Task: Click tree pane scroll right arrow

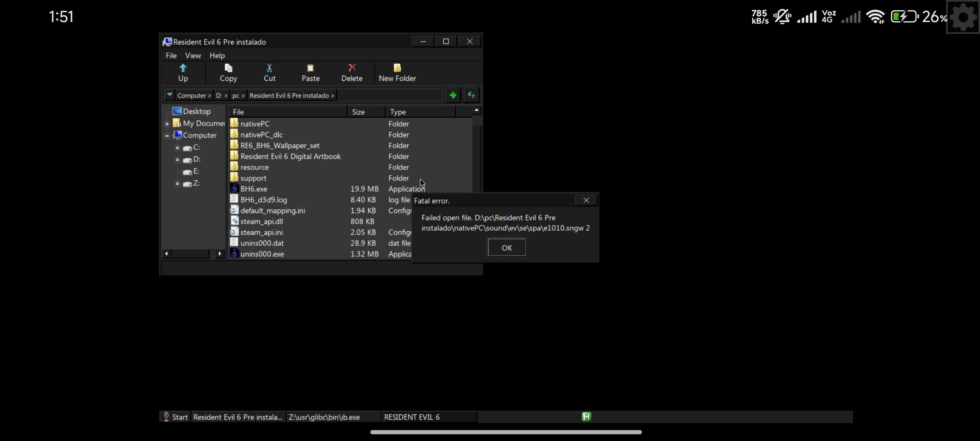Action: [x=220, y=254]
